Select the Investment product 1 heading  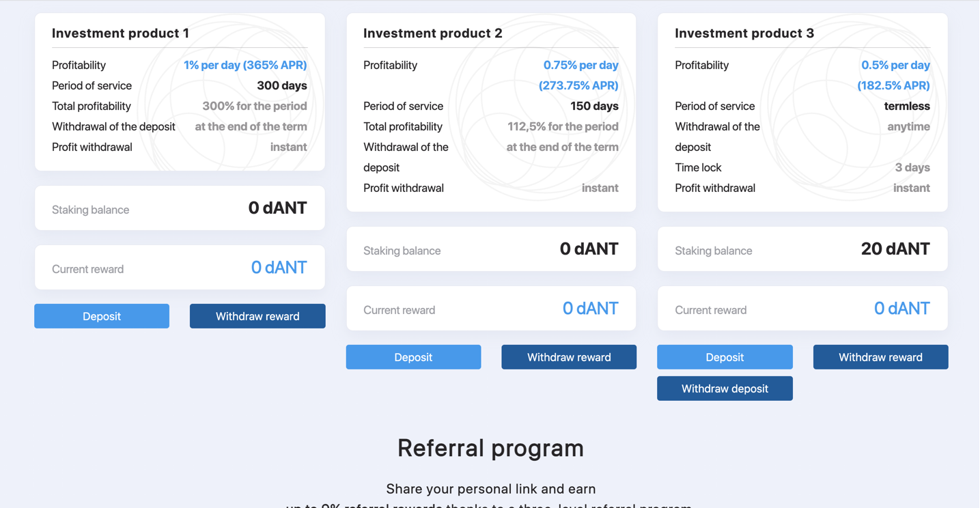[x=120, y=33]
